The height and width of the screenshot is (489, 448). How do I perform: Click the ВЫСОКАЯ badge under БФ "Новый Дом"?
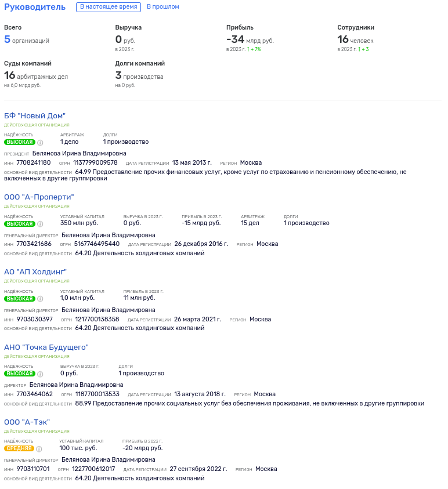click(20, 142)
